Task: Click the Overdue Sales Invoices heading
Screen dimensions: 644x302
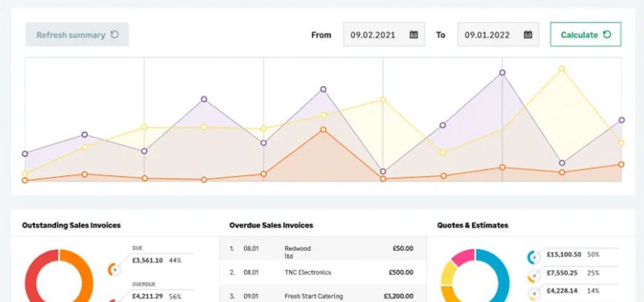Action: point(271,225)
